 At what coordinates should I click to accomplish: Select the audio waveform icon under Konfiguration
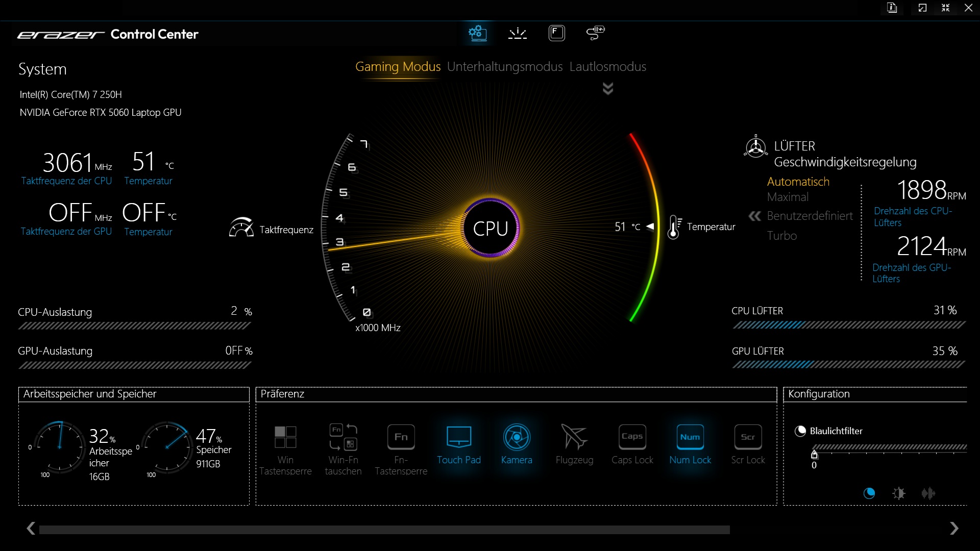[928, 493]
